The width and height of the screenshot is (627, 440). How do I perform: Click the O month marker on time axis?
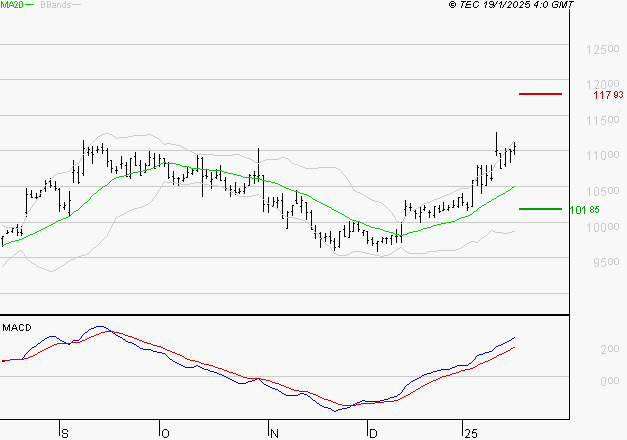(165, 433)
